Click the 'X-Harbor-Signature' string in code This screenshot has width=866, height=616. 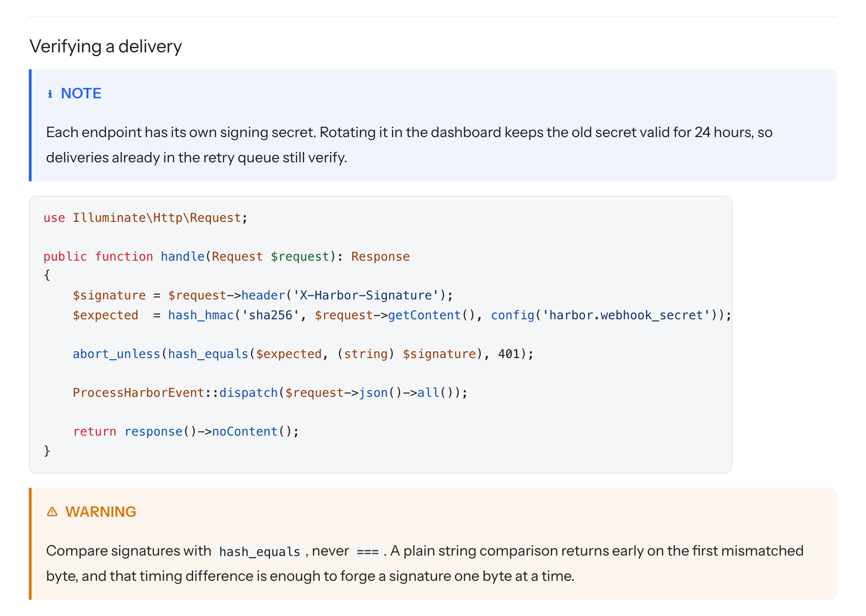(x=365, y=295)
